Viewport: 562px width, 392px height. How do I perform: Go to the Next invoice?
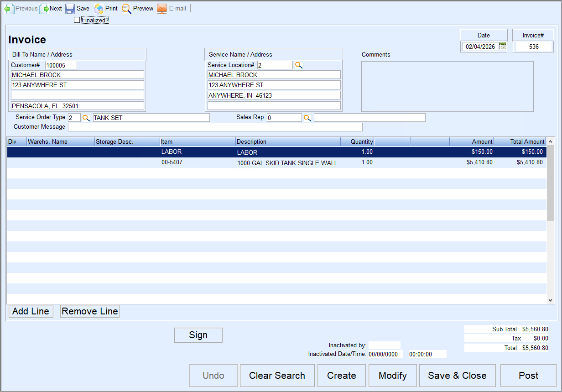[51, 8]
